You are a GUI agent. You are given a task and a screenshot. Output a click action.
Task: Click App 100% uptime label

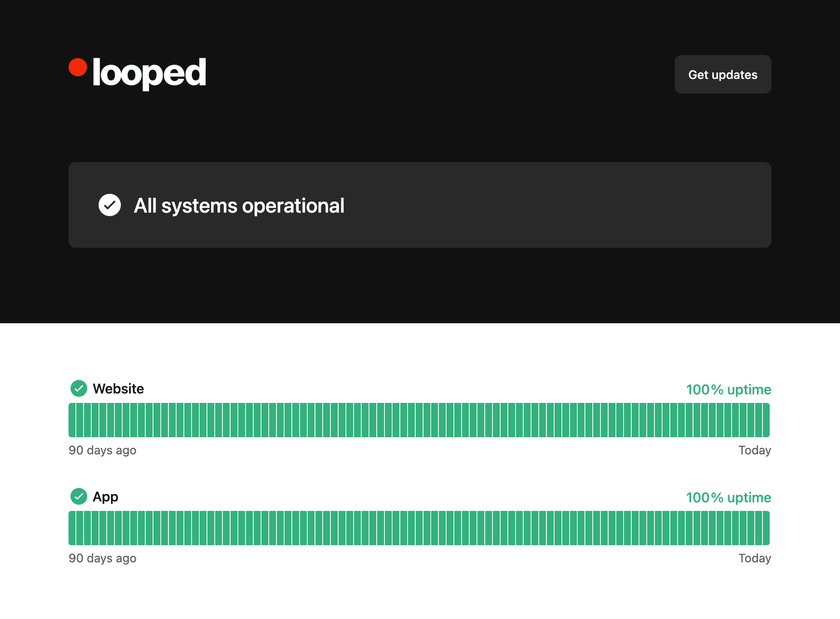pyautogui.click(x=728, y=497)
